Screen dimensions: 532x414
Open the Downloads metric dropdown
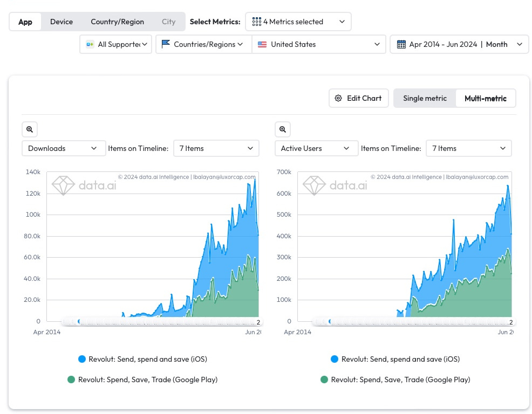63,148
